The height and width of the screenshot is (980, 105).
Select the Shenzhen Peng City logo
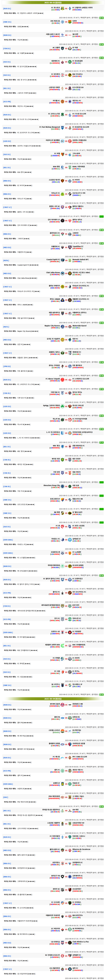[x=63, y=486]
